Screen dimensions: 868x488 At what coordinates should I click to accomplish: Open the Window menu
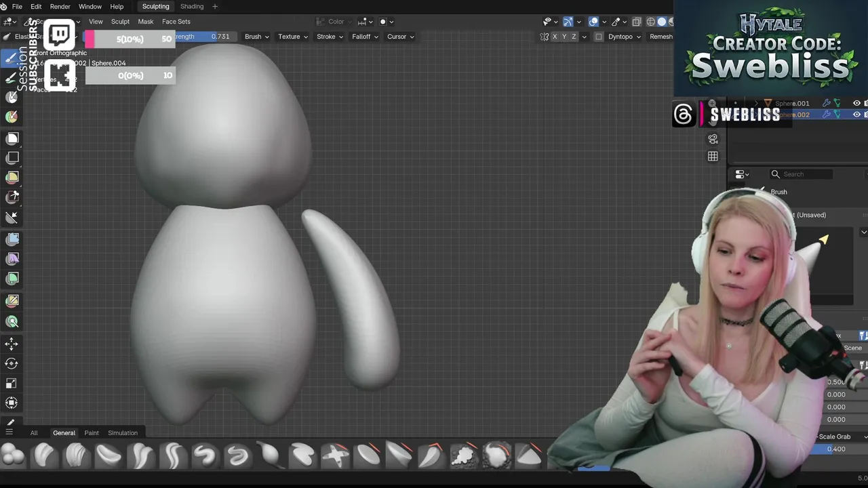pos(90,7)
